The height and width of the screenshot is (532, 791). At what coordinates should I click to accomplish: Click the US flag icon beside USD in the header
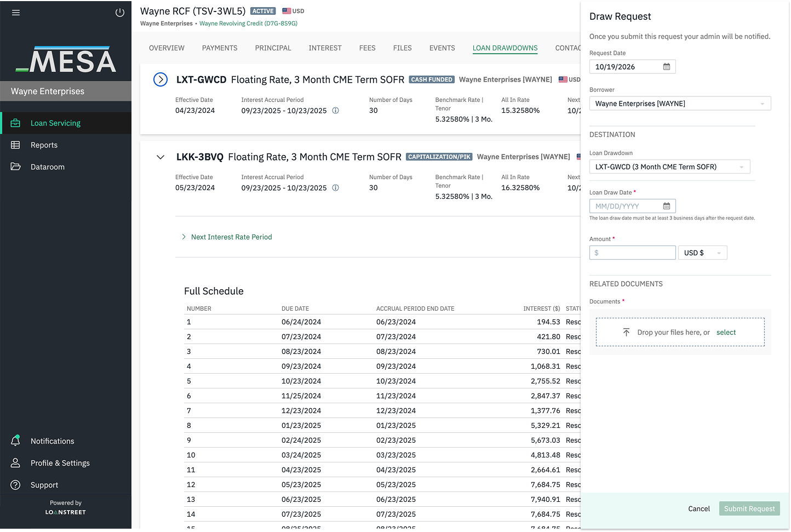point(286,11)
